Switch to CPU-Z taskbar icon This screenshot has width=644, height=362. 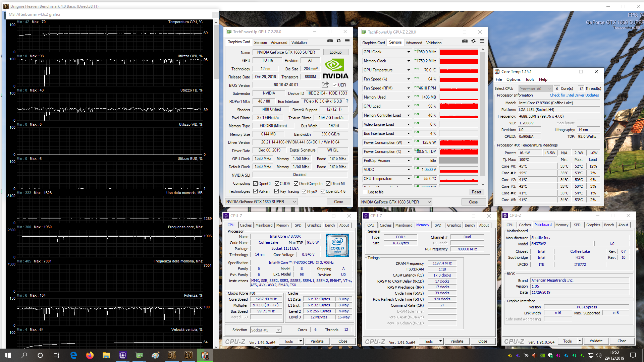click(x=122, y=355)
